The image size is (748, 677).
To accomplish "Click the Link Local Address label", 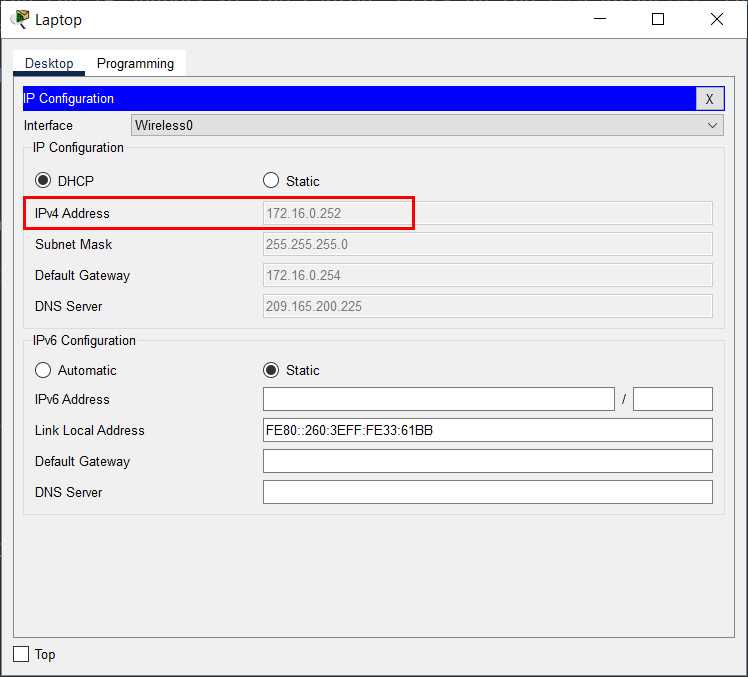I will click(90, 430).
